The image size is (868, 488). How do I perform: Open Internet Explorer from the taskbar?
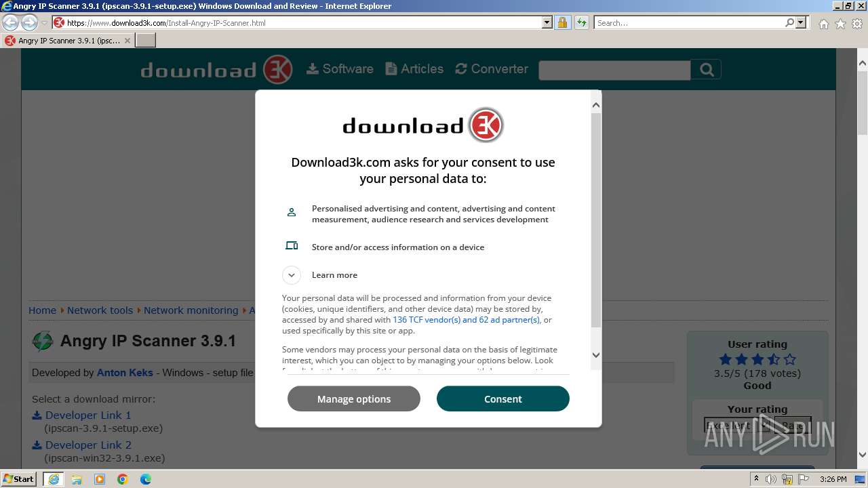tap(53, 479)
